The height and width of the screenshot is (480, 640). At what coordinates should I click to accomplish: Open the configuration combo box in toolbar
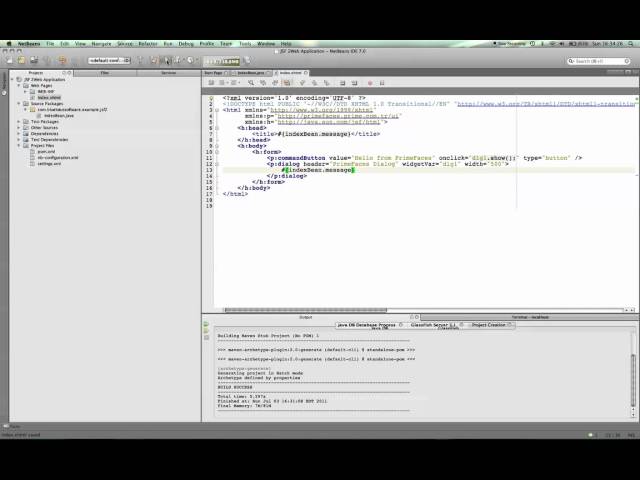click(x=109, y=60)
